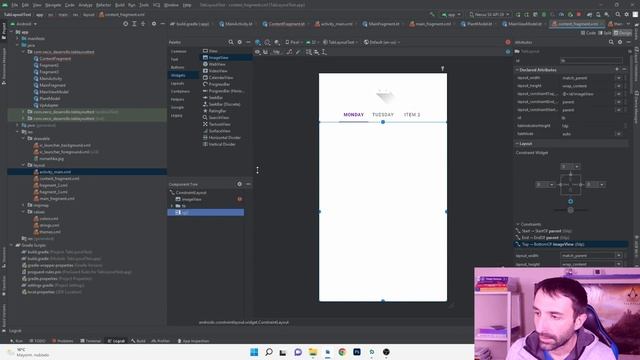Click Palette search magnifier icon

pyautogui.click(x=231, y=42)
